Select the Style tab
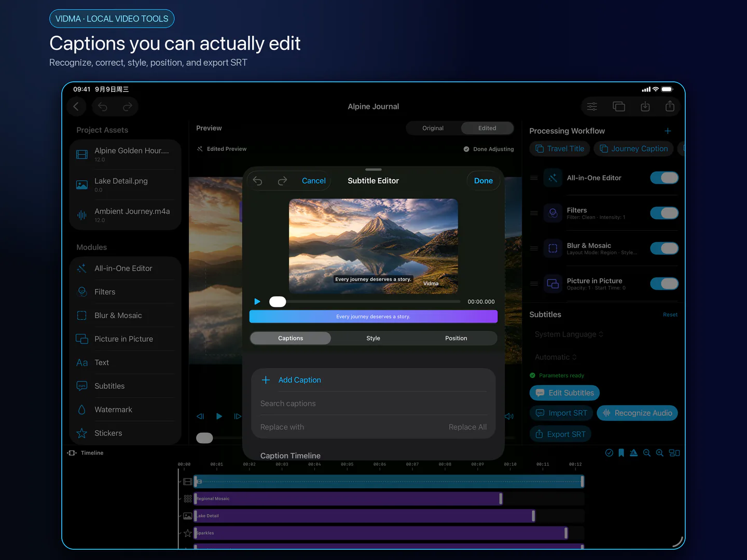Viewport: 747px width, 560px height. click(x=373, y=339)
